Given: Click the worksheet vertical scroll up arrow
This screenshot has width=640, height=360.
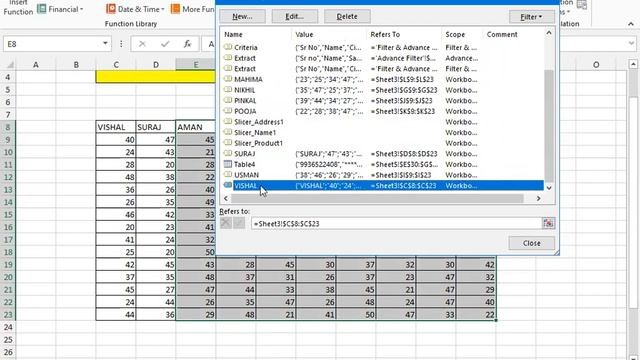Looking at the screenshot, I should tap(633, 64).
